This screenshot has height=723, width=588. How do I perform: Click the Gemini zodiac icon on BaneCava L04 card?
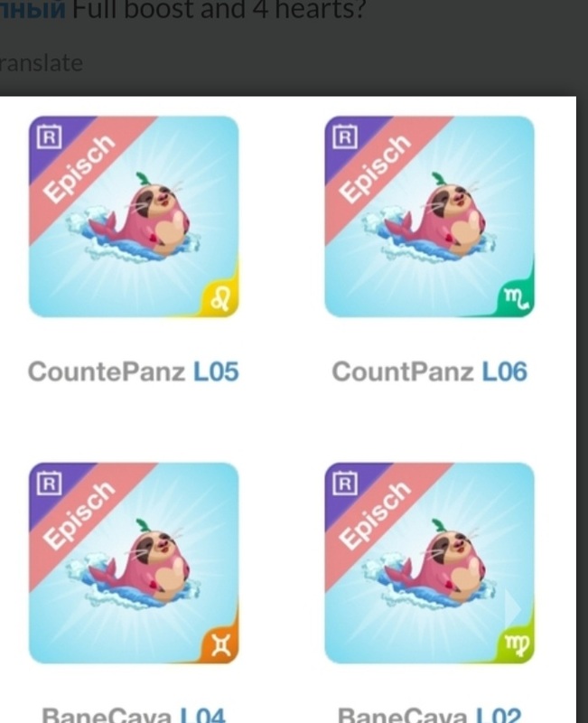(x=220, y=645)
